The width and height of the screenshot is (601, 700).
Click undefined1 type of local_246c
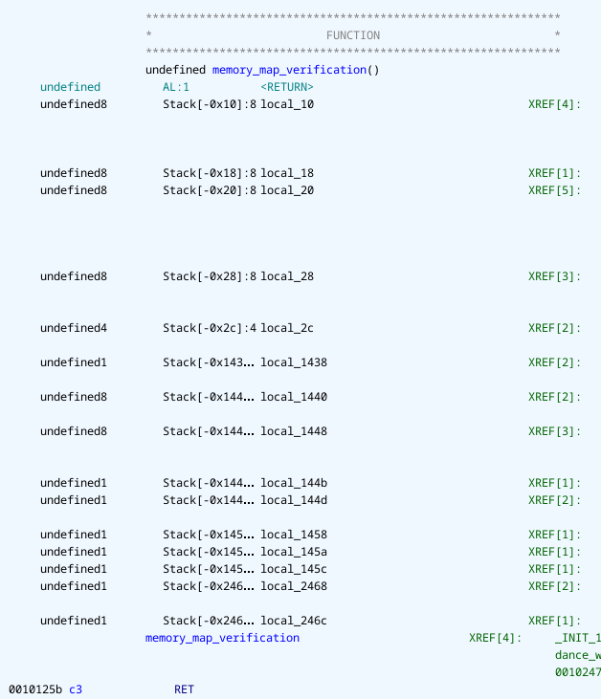tap(74, 621)
